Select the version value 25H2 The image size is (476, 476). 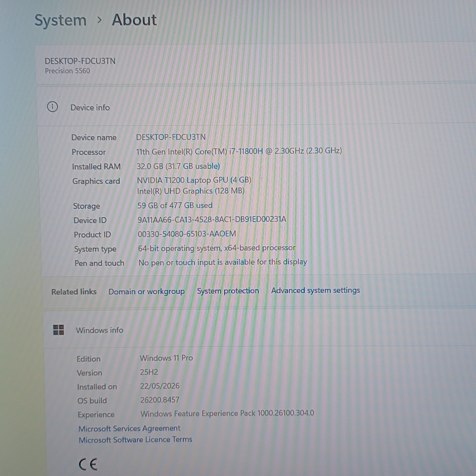(149, 372)
